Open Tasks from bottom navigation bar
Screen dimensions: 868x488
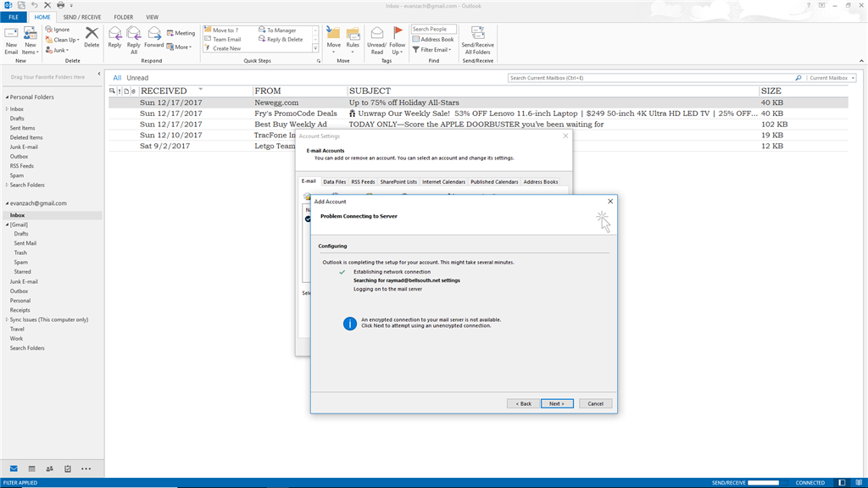coord(68,469)
